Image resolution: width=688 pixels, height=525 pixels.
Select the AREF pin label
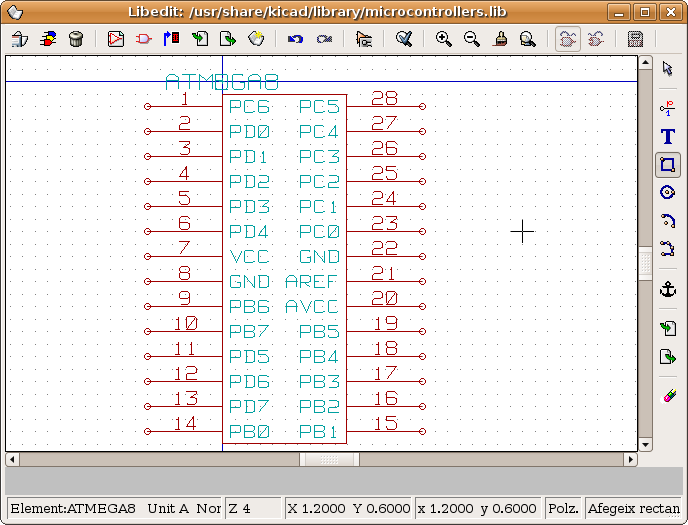coord(311,282)
